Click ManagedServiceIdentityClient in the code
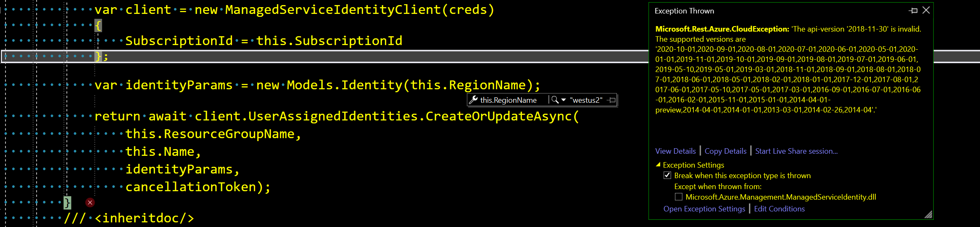Image resolution: width=980 pixels, height=227 pixels. [x=333, y=9]
